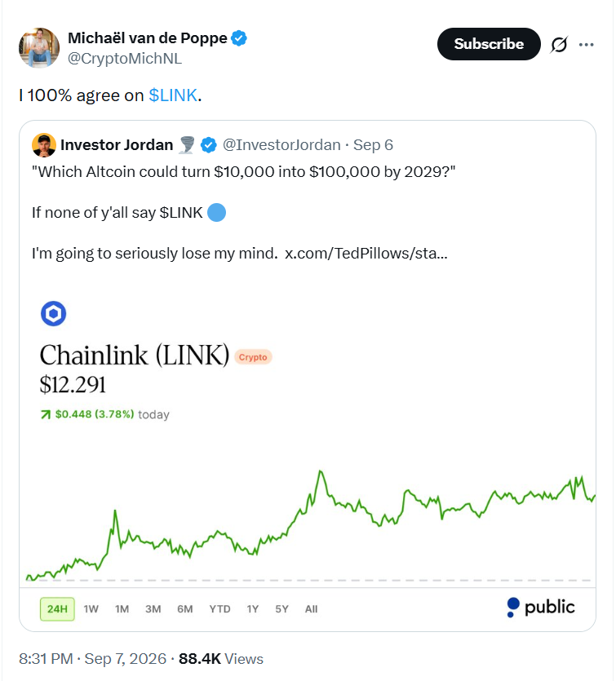Click the Public logo in the chart

point(540,607)
